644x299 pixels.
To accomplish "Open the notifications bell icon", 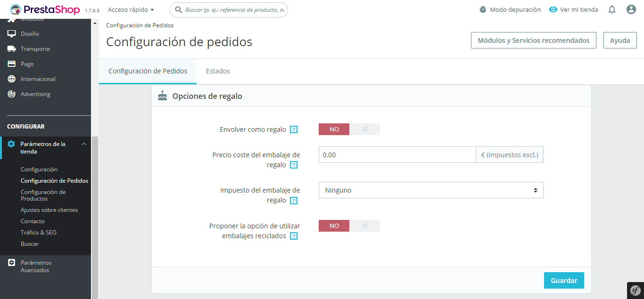I will [x=612, y=9].
